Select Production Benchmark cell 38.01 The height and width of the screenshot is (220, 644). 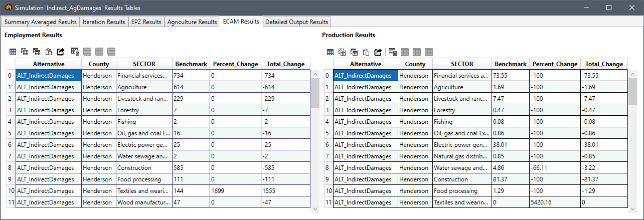511,144
